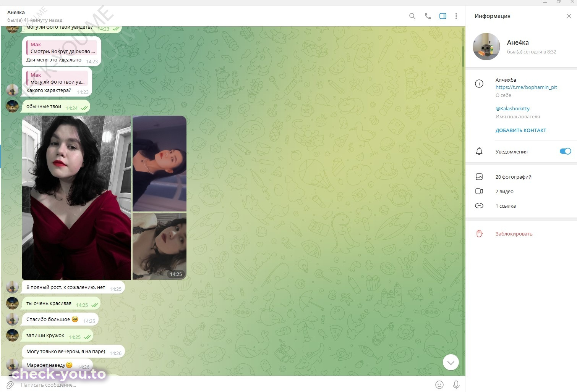Click the link chain icon in info panel

click(479, 206)
